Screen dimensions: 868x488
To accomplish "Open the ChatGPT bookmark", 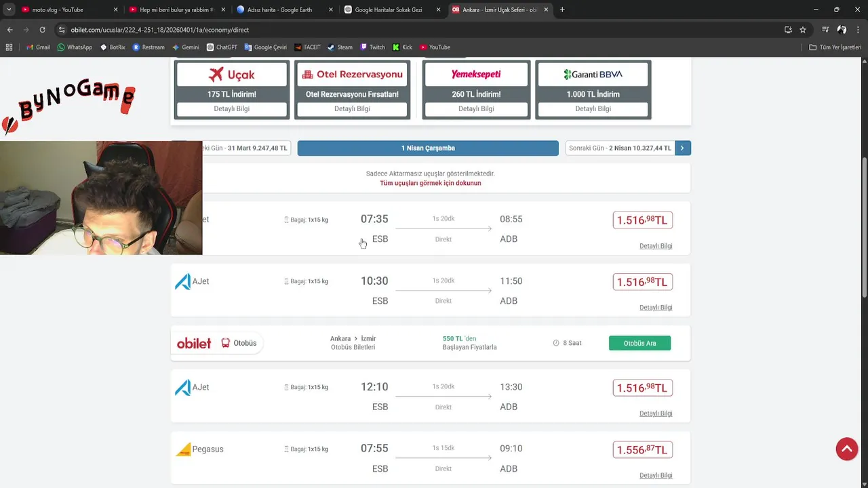I will point(222,47).
